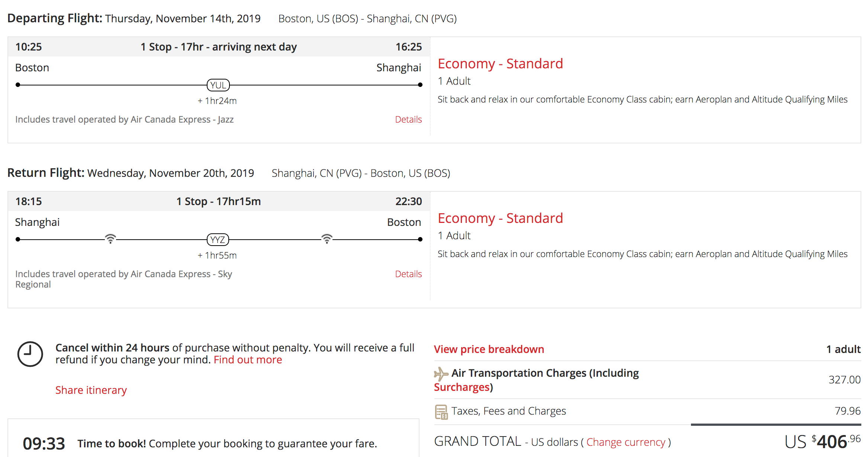The image size is (868, 457).
Task: Follow the Find out more link
Action: (248, 360)
